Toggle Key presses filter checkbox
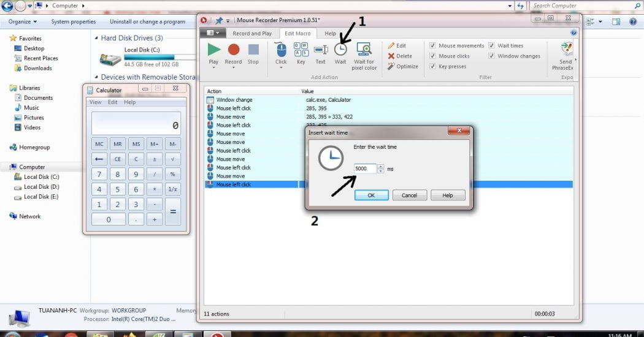This screenshot has width=644, height=337. [432, 66]
